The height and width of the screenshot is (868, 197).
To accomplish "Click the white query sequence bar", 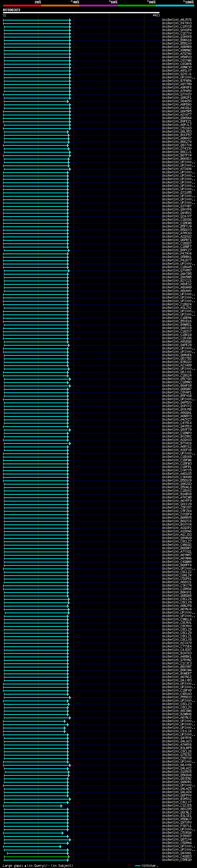I will [81, 12].
